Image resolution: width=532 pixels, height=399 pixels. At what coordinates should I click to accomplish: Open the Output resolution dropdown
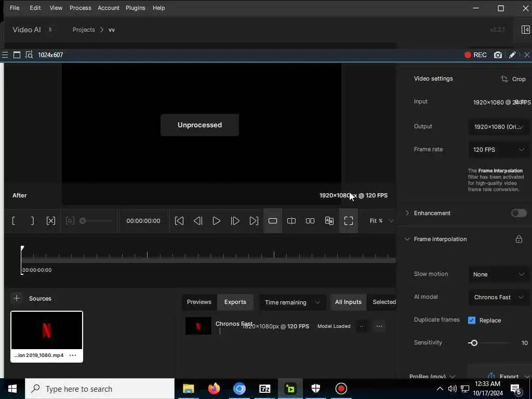pos(499,127)
